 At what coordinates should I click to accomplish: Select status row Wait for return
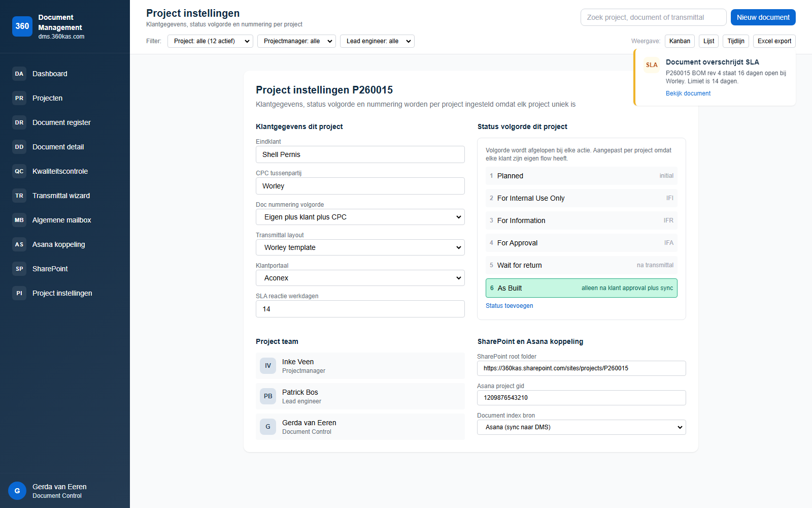click(x=582, y=265)
